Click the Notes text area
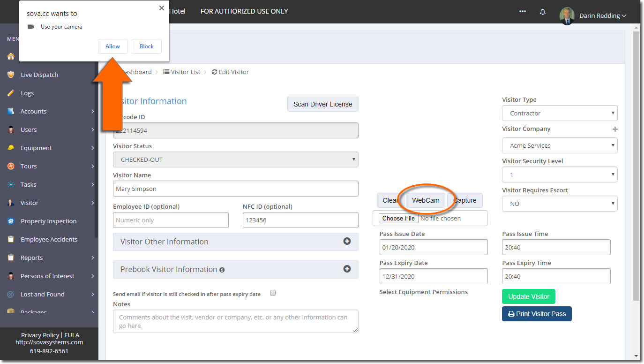The image size is (644, 364). (x=236, y=321)
